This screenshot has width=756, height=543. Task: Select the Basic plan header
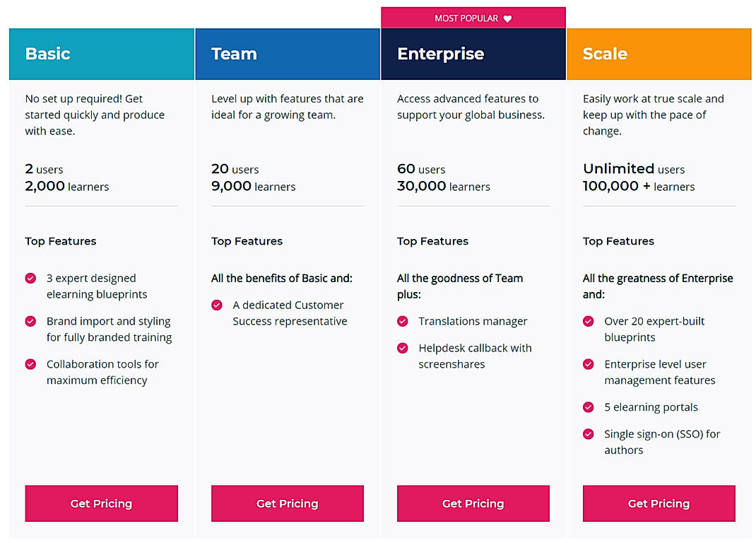click(x=101, y=54)
